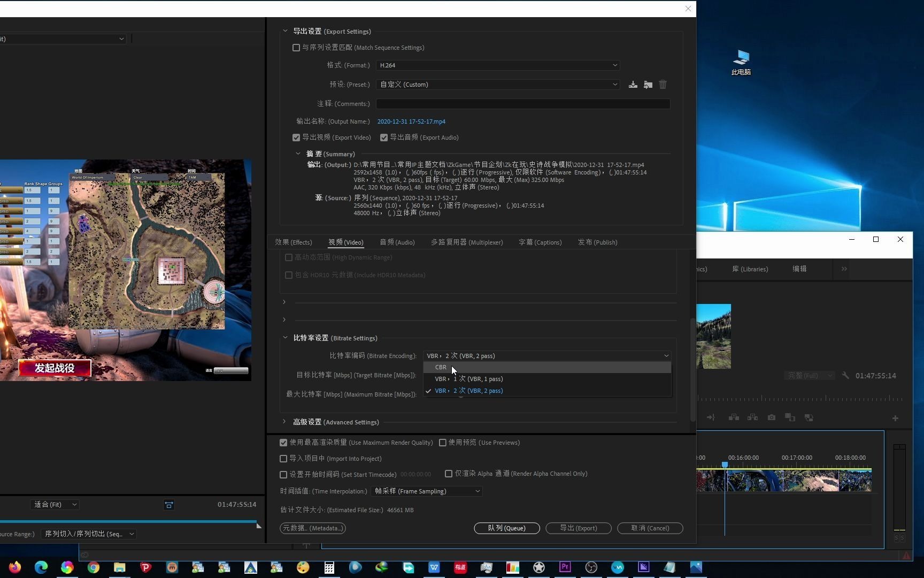Switch to the Audio tab
This screenshot has height=578, width=924.
click(397, 242)
